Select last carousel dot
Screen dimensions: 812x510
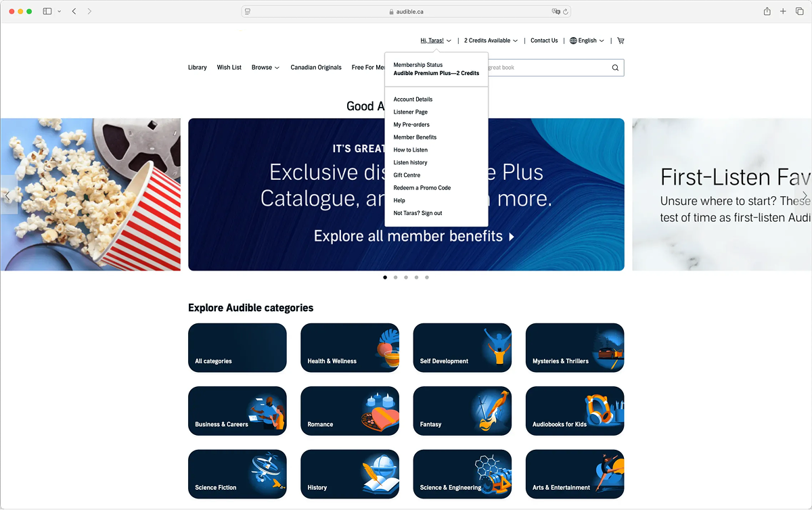pyautogui.click(x=427, y=277)
